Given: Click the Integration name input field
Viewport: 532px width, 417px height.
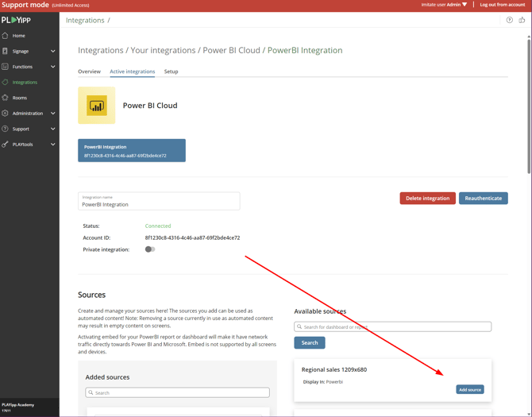Looking at the screenshot, I should pyautogui.click(x=159, y=204).
